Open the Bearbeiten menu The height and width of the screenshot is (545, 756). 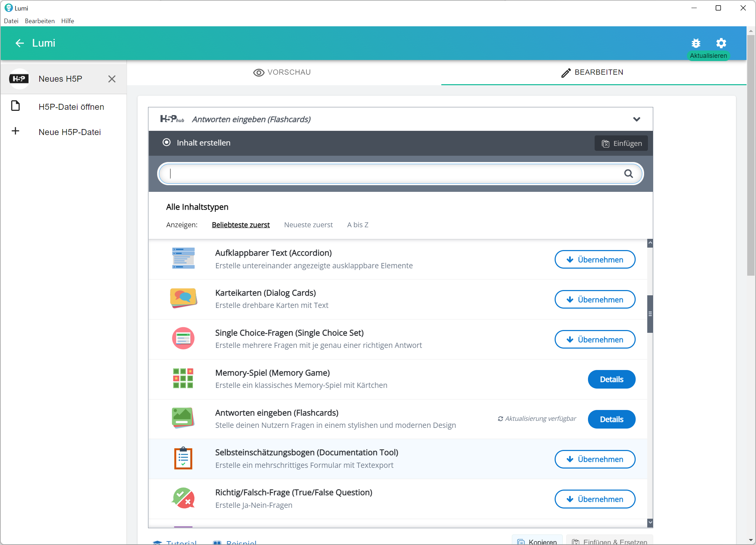(40, 21)
